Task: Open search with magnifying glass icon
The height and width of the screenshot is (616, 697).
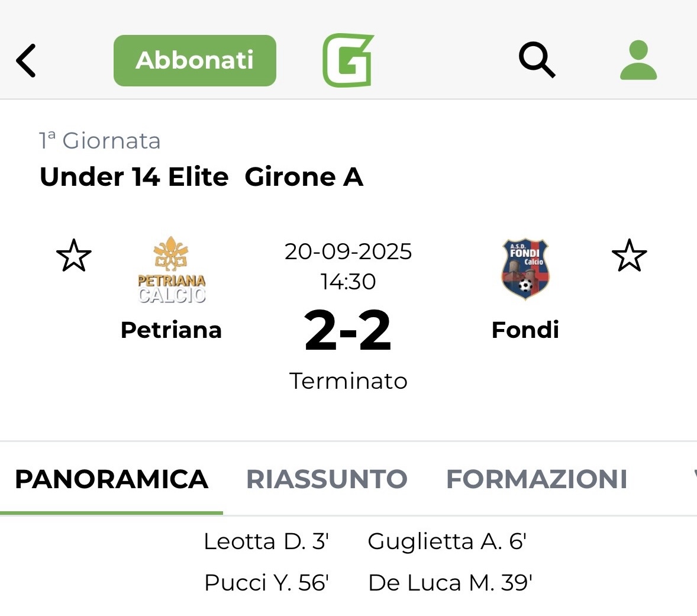Action: 537,60
